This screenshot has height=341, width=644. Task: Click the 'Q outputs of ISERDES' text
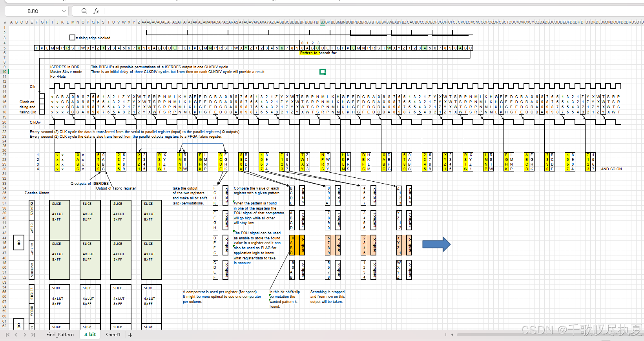[x=89, y=184]
